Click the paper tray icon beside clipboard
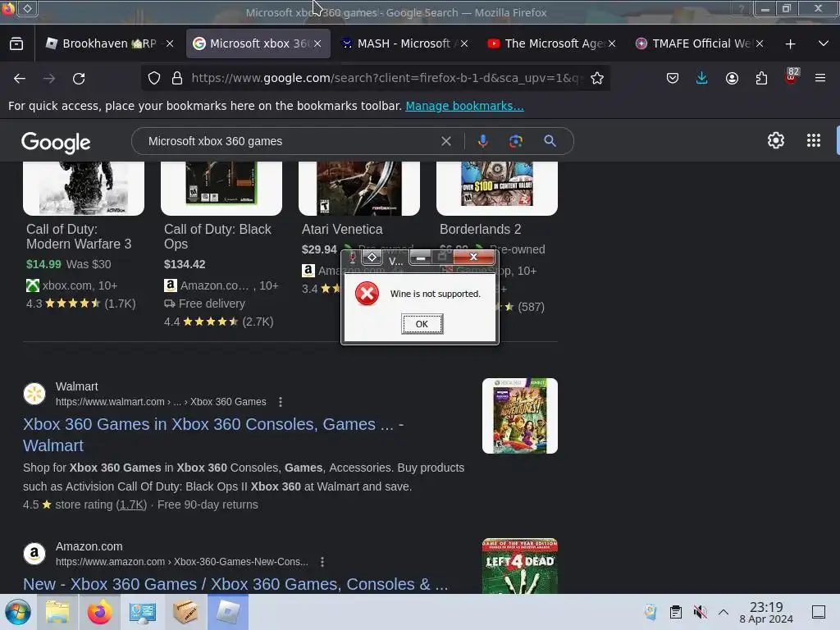Screen dimensions: 840x630 [x=651, y=612]
